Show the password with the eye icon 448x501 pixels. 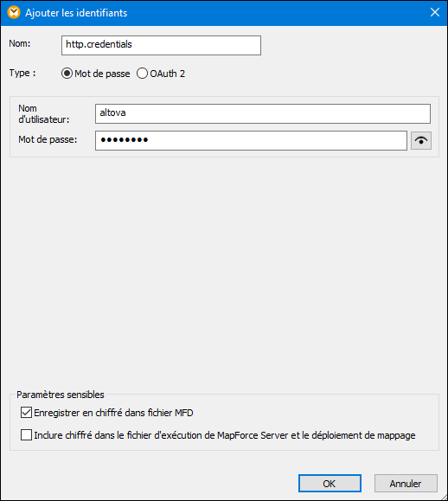pyautogui.click(x=421, y=140)
